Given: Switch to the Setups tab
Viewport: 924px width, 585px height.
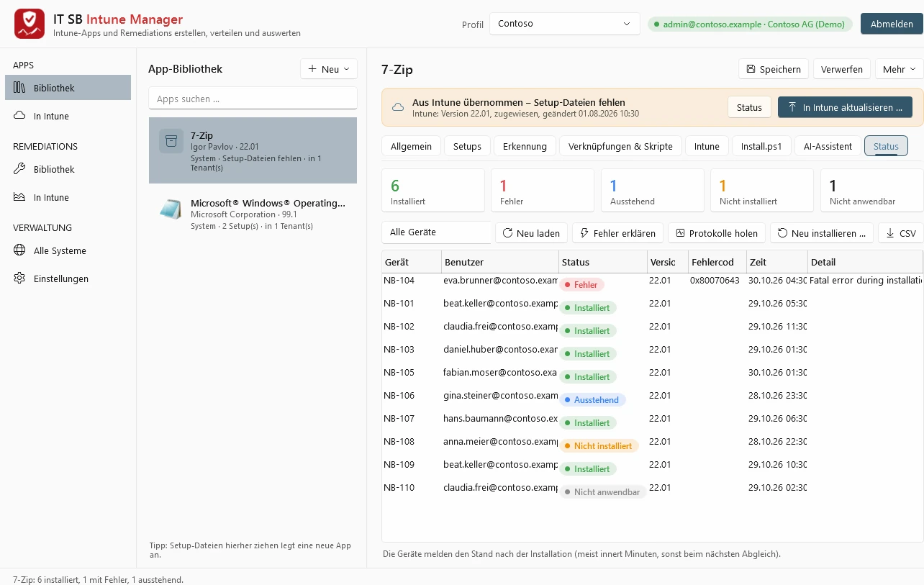Looking at the screenshot, I should click(467, 146).
